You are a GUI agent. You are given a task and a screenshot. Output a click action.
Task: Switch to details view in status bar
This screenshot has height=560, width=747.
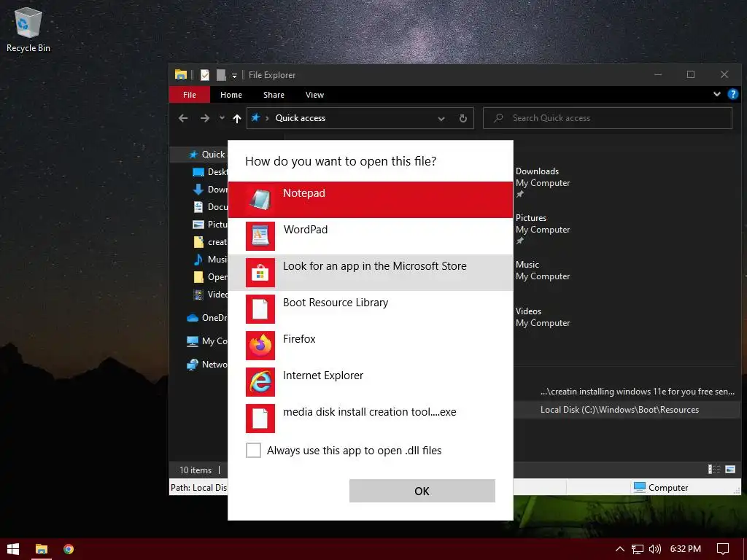[713, 470]
